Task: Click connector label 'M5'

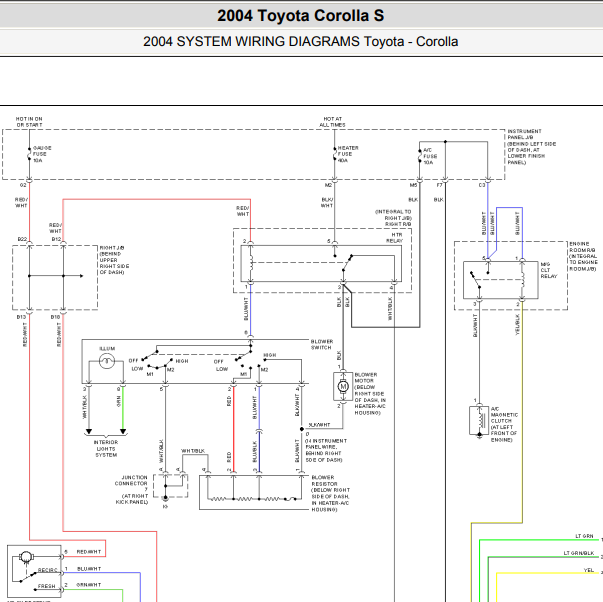Action: (x=413, y=185)
